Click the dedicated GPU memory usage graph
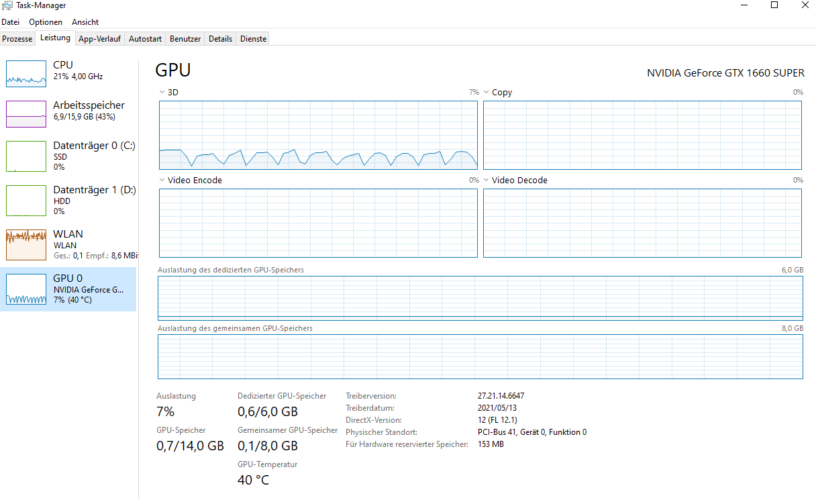The height and width of the screenshot is (504, 816). point(480,298)
